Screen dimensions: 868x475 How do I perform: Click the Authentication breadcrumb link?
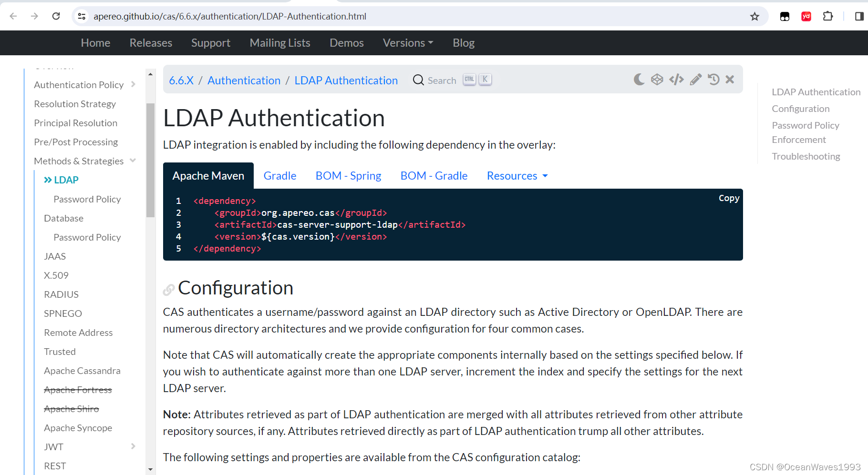(244, 81)
